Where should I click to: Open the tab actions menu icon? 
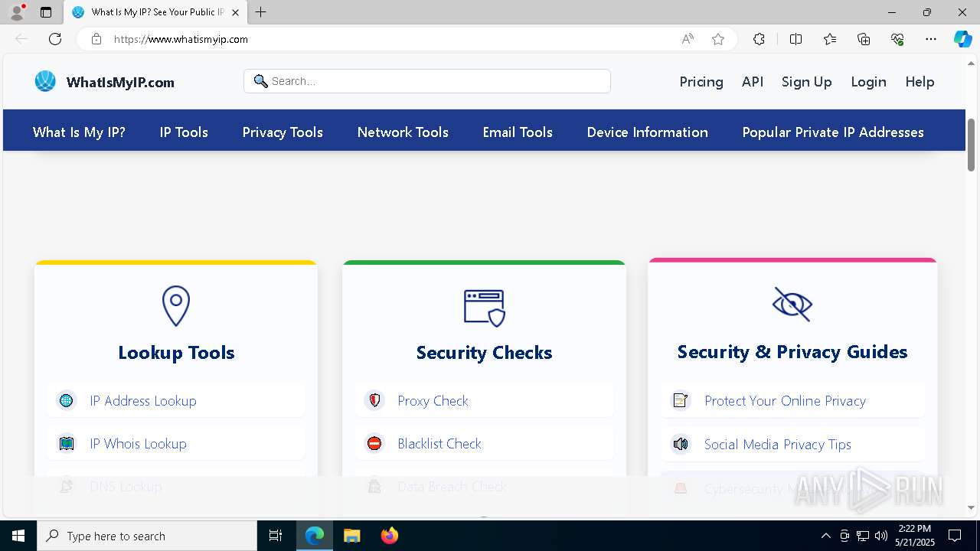(46, 12)
